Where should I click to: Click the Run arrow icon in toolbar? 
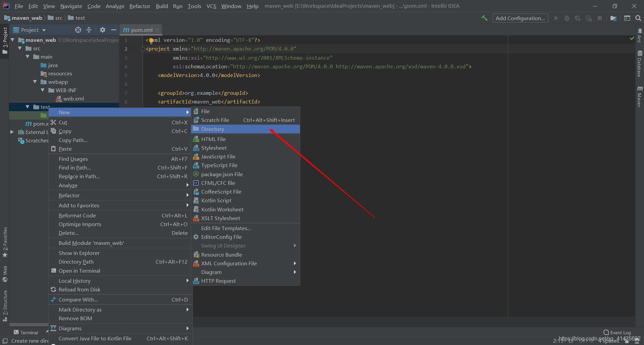(x=556, y=18)
